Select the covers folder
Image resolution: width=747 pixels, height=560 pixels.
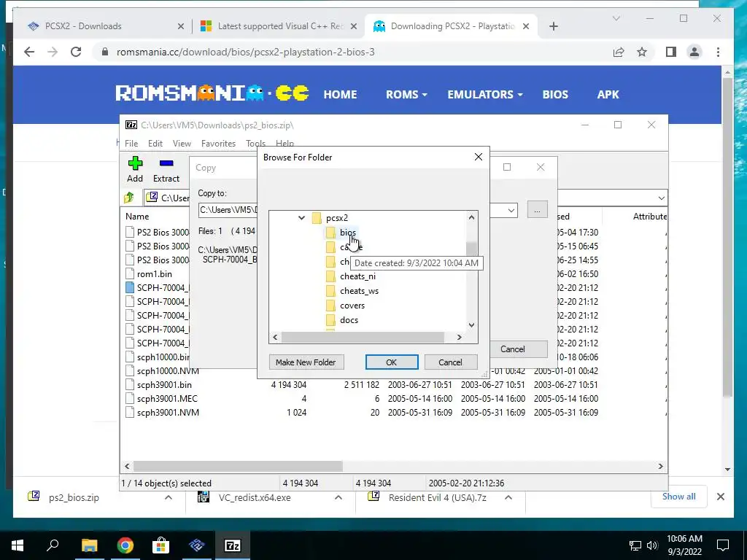[x=352, y=306]
